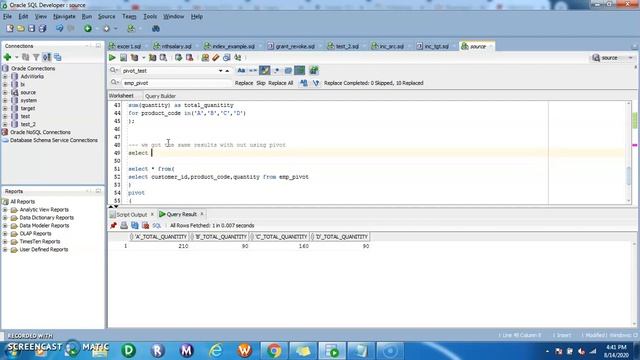Click the editor vertical scrollbar thumb
Viewport: 640px width, 360px height.
(629, 176)
